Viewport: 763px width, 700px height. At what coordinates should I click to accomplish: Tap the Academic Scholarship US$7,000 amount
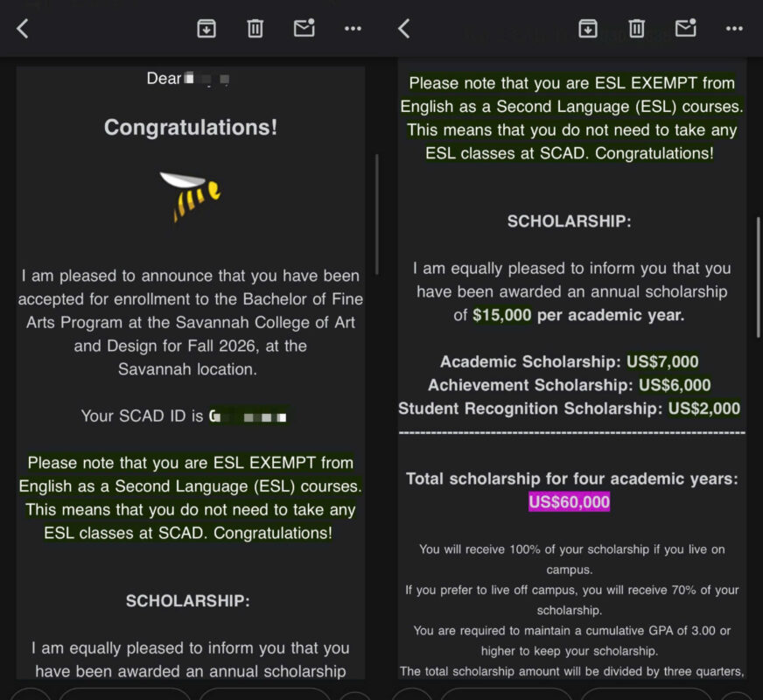662,362
